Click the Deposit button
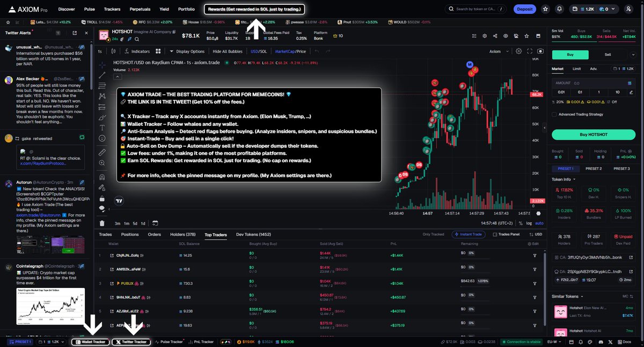Image resolution: width=644 pixels, height=347 pixels. point(525,9)
